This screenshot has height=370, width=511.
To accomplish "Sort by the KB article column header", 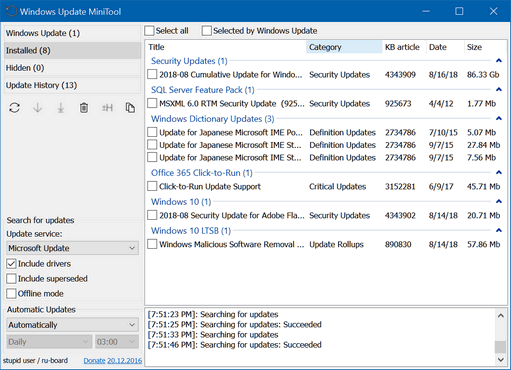I will [x=404, y=47].
